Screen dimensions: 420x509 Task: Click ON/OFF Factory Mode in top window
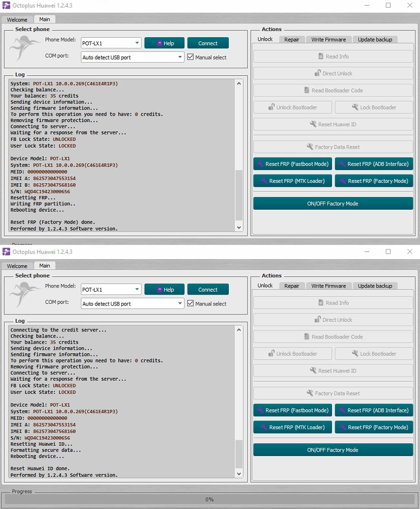333,204
